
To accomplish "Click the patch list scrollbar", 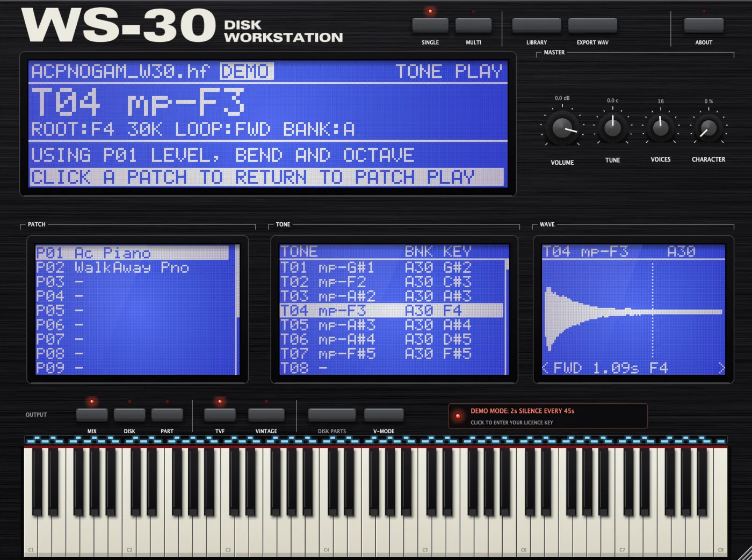I will tap(237, 309).
